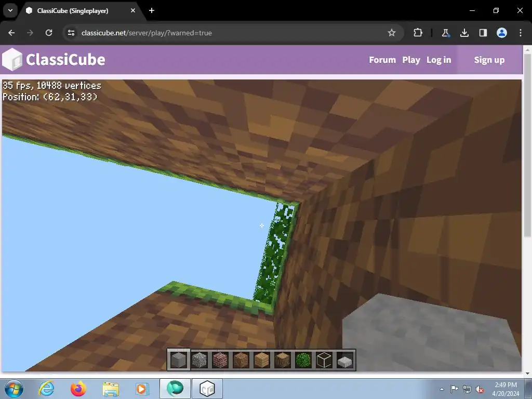Close the ClassiCube (Singleplayer) tab

tap(133, 10)
